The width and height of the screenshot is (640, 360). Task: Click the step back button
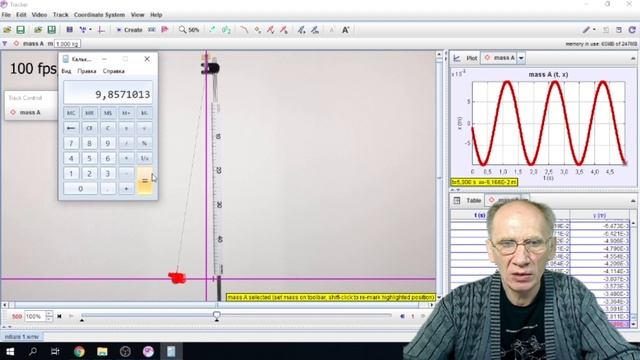[402, 316]
